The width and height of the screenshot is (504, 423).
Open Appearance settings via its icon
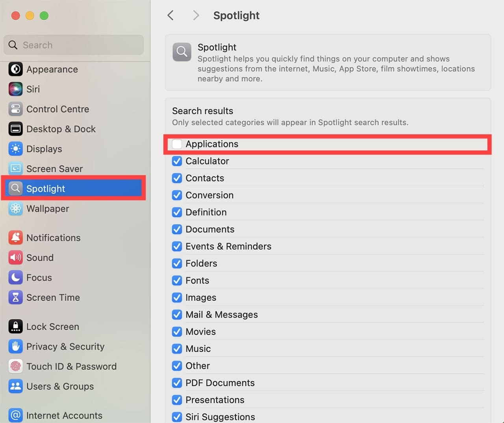(x=16, y=69)
